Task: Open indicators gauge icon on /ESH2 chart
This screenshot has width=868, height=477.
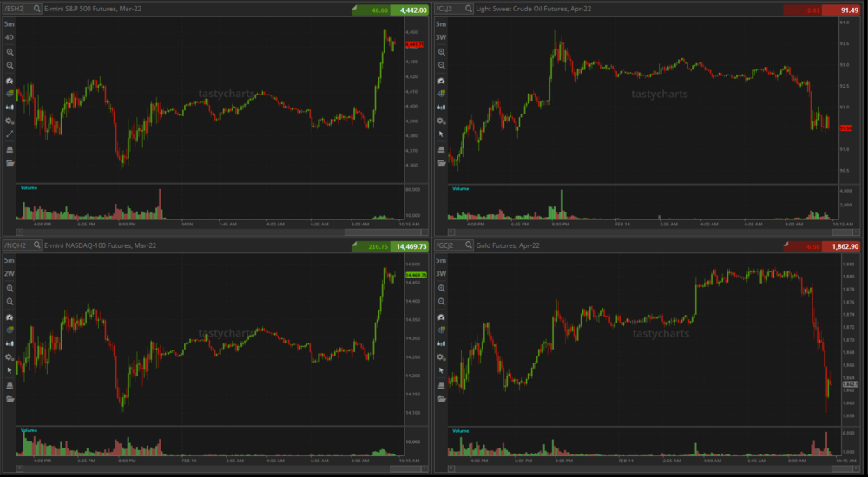Action: tap(10, 80)
